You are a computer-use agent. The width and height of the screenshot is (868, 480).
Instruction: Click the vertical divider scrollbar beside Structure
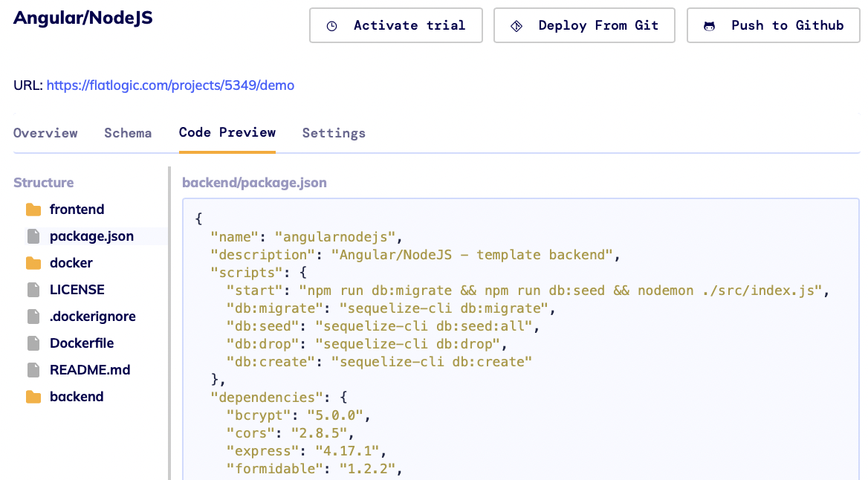(169, 323)
